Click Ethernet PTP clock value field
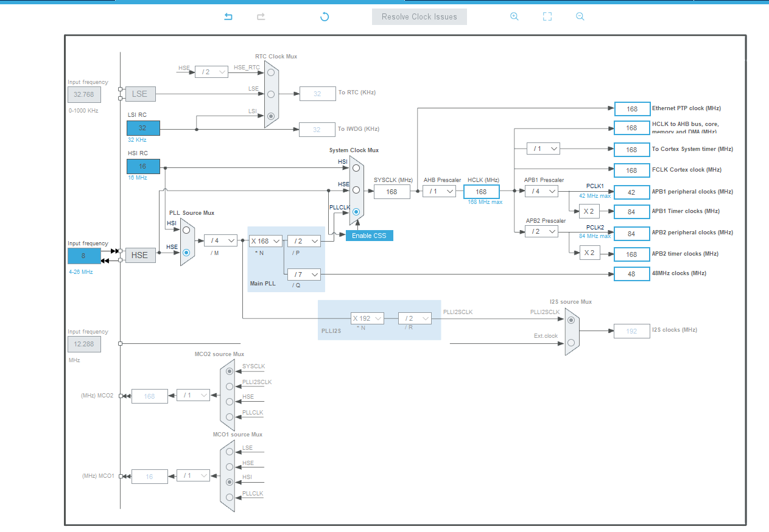The width and height of the screenshot is (769, 532). pyautogui.click(x=632, y=109)
